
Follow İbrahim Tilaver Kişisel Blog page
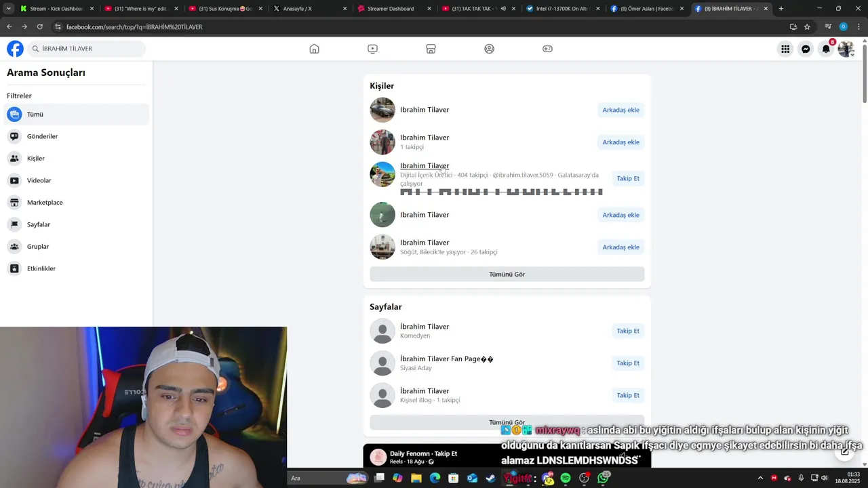628,395
